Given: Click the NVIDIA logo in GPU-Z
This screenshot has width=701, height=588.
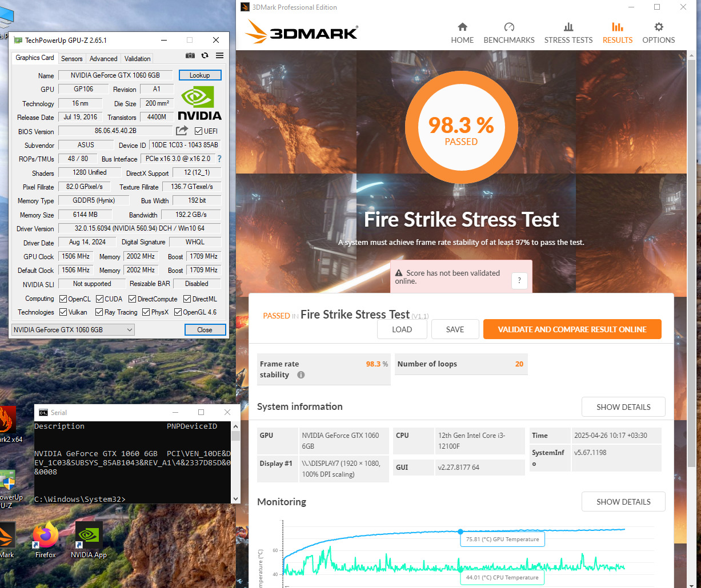Looking at the screenshot, I should coord(199,103).
